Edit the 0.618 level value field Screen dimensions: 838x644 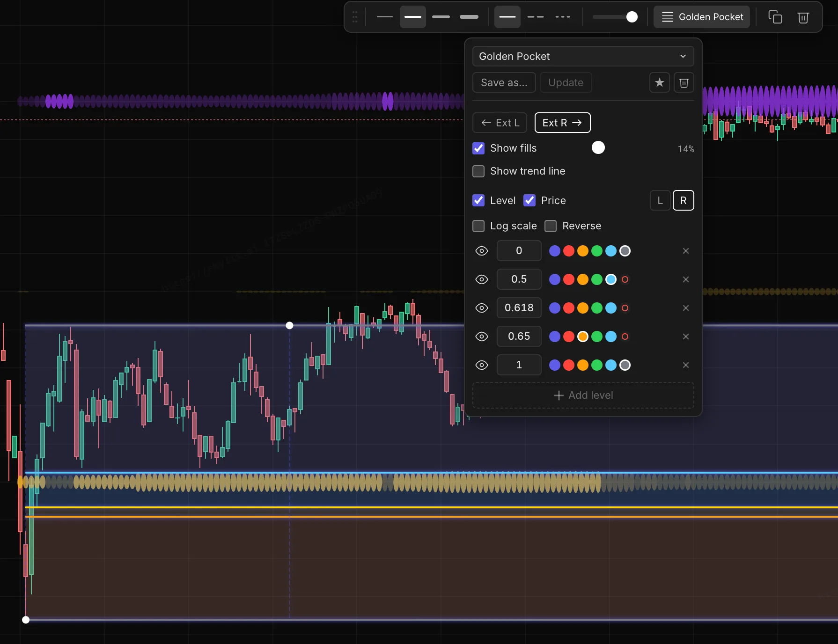(519, 308)
